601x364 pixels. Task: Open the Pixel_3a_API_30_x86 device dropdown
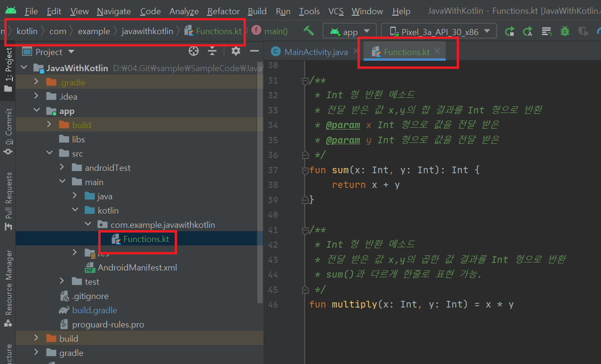click(439, 31)
